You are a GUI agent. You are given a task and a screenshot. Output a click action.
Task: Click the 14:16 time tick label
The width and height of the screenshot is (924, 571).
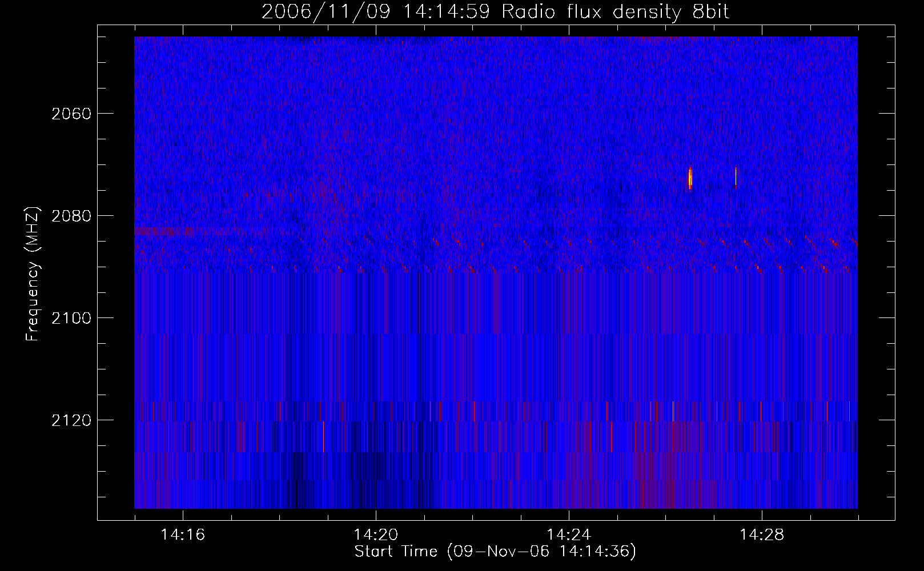(x=183, y=535)
